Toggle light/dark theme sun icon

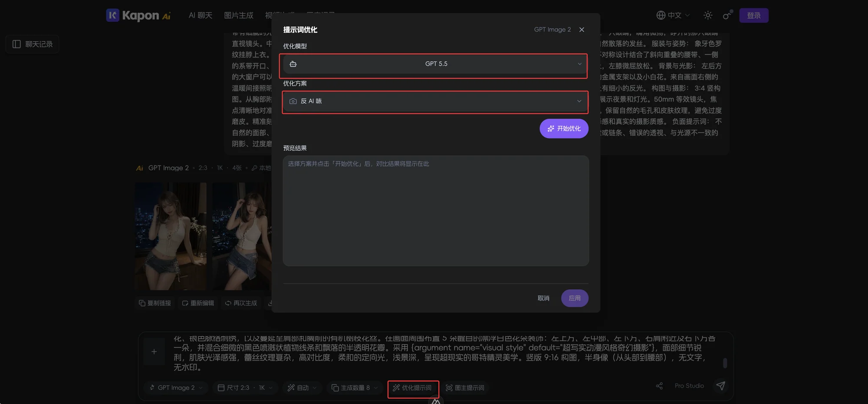[x=708, y=15]
